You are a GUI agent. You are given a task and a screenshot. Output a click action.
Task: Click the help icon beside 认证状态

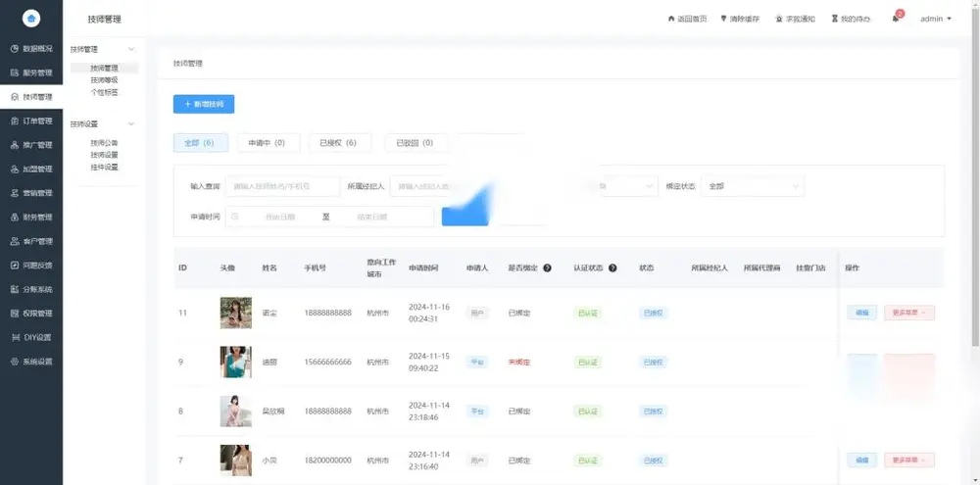coord(612,268)
